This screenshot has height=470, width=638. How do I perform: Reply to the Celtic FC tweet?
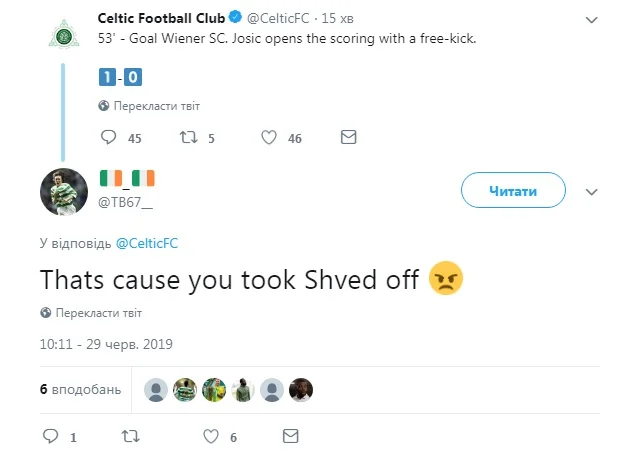pos(110,138)
